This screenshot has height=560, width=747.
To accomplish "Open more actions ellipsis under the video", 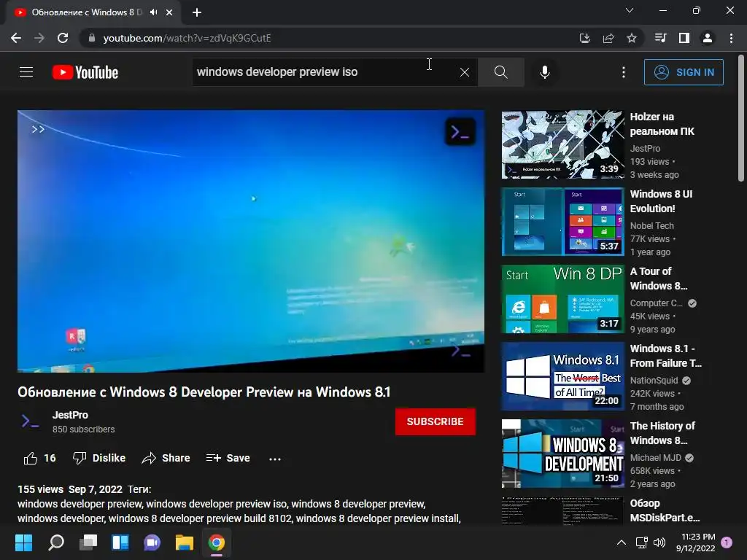I will 275,459.
